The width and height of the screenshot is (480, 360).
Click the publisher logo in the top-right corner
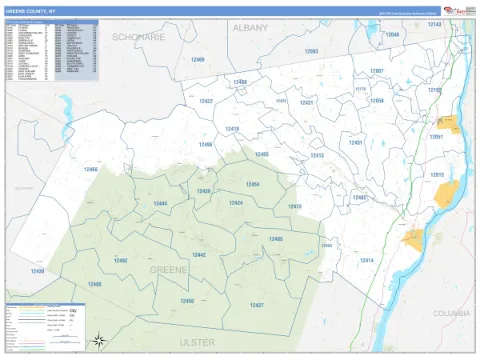pyautogui.click(x=459, y=11)
